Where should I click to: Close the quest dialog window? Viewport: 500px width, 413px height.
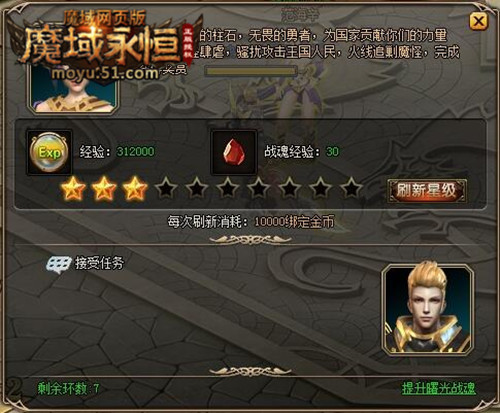point(479,22)
